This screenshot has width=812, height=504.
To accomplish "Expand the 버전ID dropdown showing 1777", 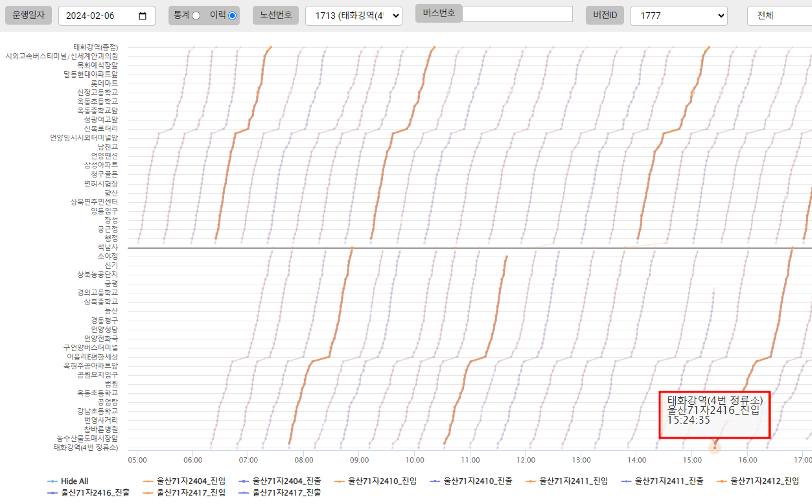I will (x=679, y=16).
